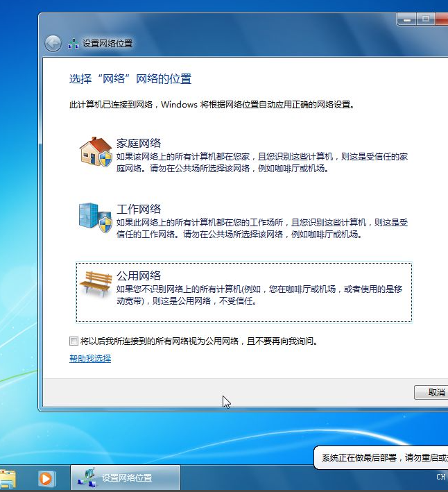Click the 工作网络 description text about workplace
Screen dimensions: 448x492
tap(262, 228)
